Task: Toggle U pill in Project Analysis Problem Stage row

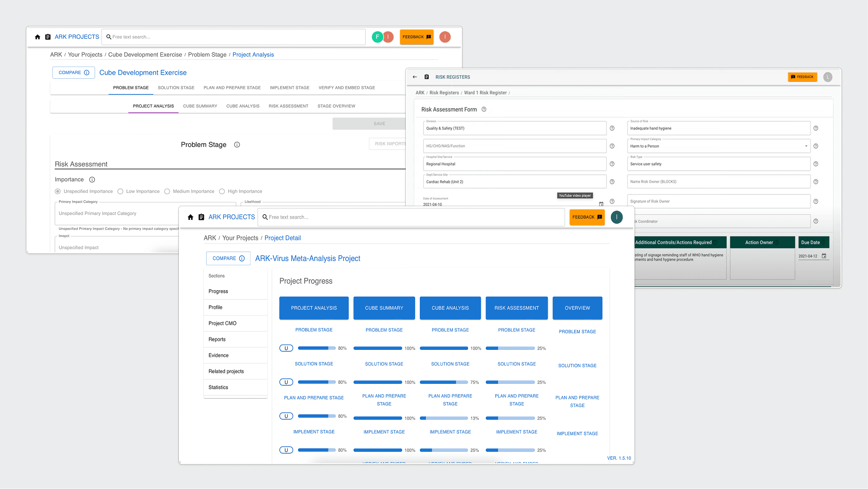Action: tap(286, 348)
